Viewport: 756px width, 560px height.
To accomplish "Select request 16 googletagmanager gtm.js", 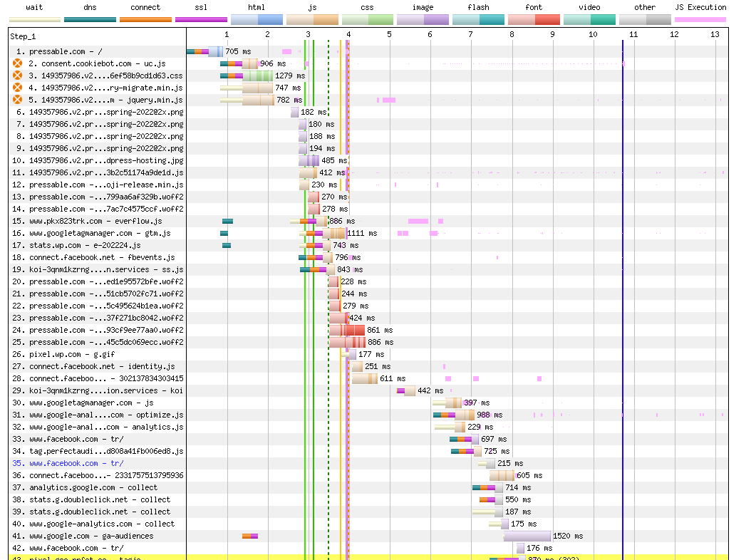I will tap(92, 233).
